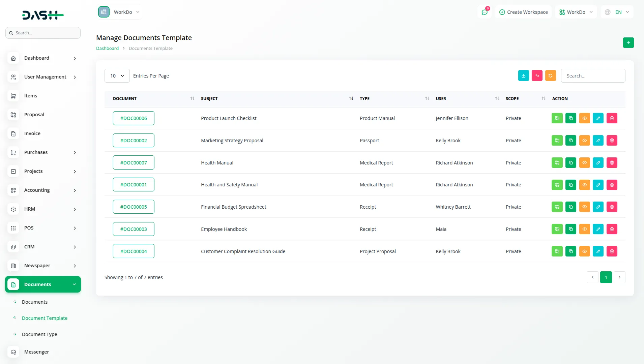Open the Dashboard breadcrumb link
Screen dimensions: 644x364
pyautogui.click(x=107, y=48)
